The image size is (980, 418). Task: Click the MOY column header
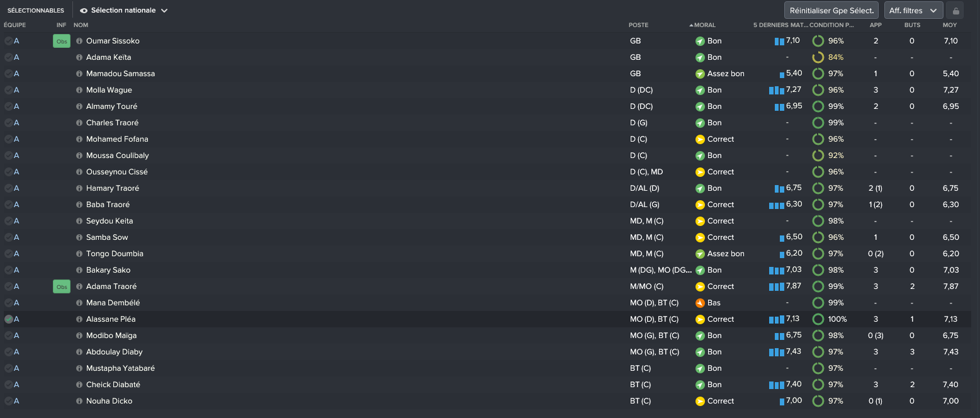[x=950, y=25]
